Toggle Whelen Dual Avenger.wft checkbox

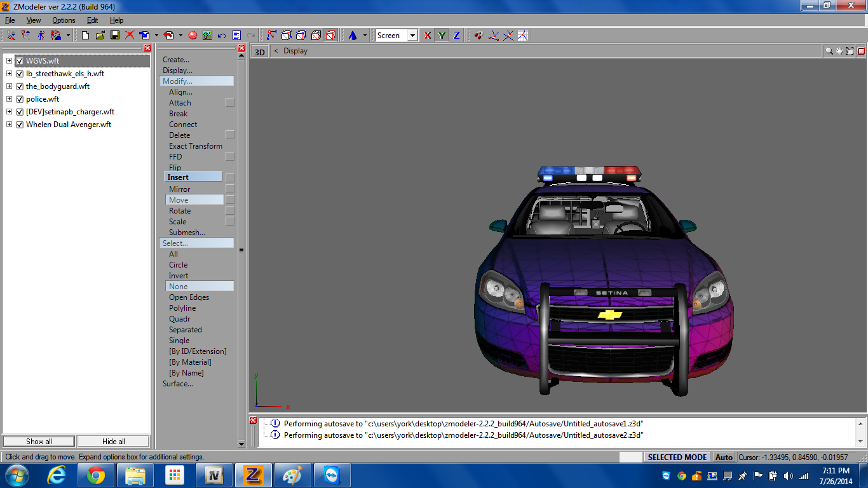point(20,125)
